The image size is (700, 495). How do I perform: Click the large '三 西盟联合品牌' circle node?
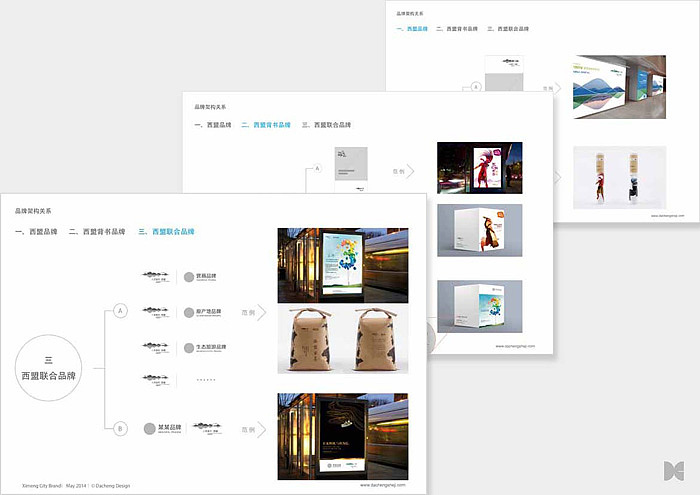click(x=48, y=368)
